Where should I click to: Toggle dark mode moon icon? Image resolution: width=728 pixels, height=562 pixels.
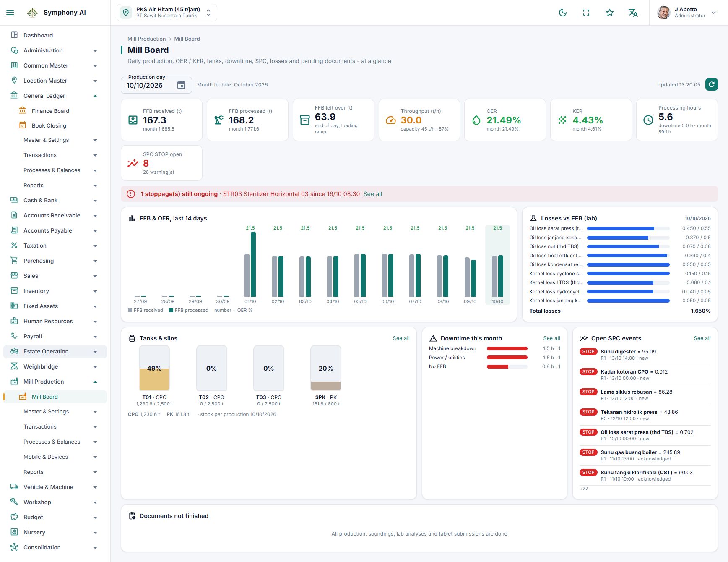pyautogui.click(x=563, y=13)
